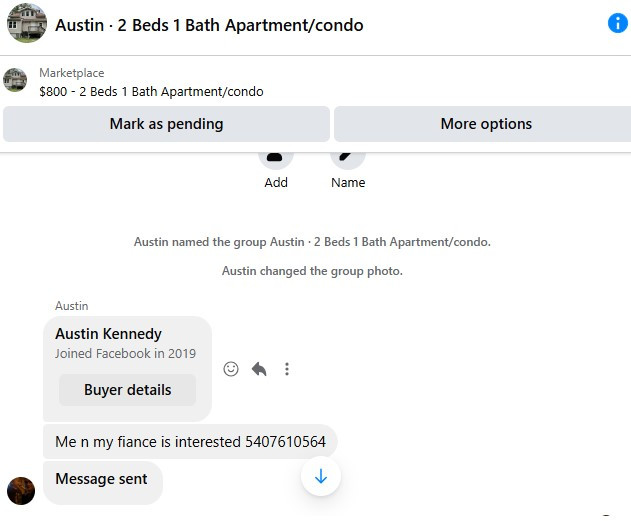The height and width of the screenshot is (521, 631).
Task: Click the Add people icon
Action: pos(276,160)
